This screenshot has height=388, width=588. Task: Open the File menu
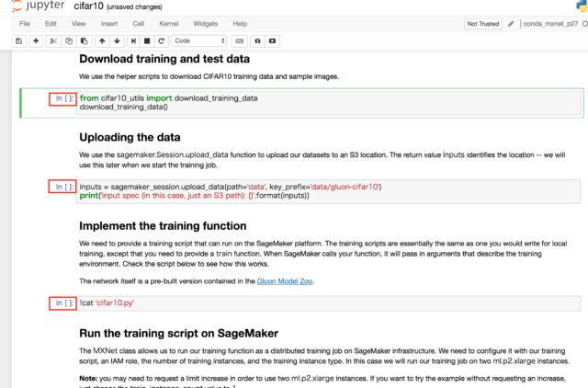[x=25, y=24]
